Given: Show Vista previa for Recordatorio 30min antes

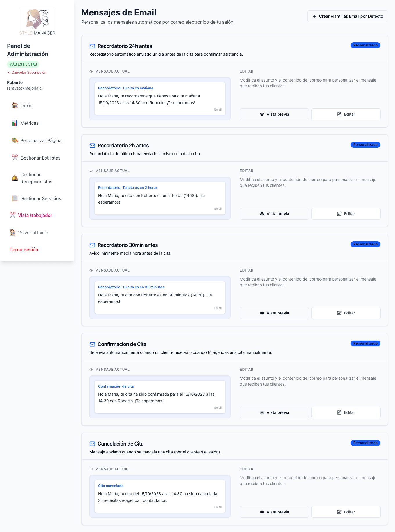Looking at the screenshot, I should (274, 313).
